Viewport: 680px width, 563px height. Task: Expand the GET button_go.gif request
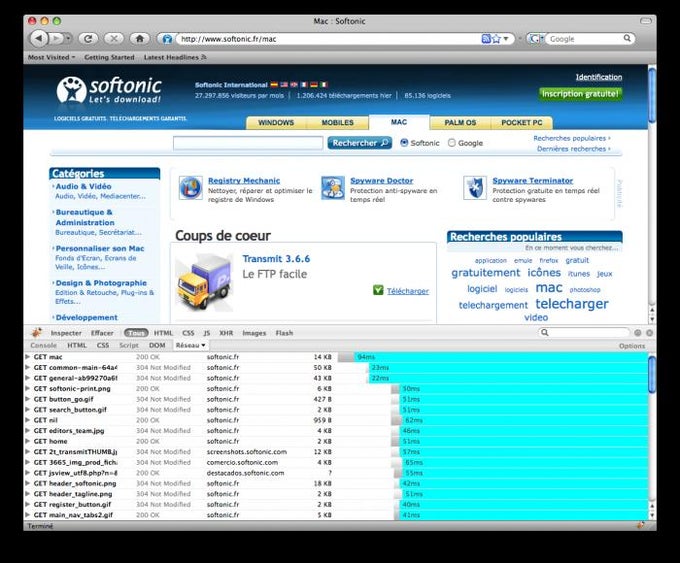28,399
